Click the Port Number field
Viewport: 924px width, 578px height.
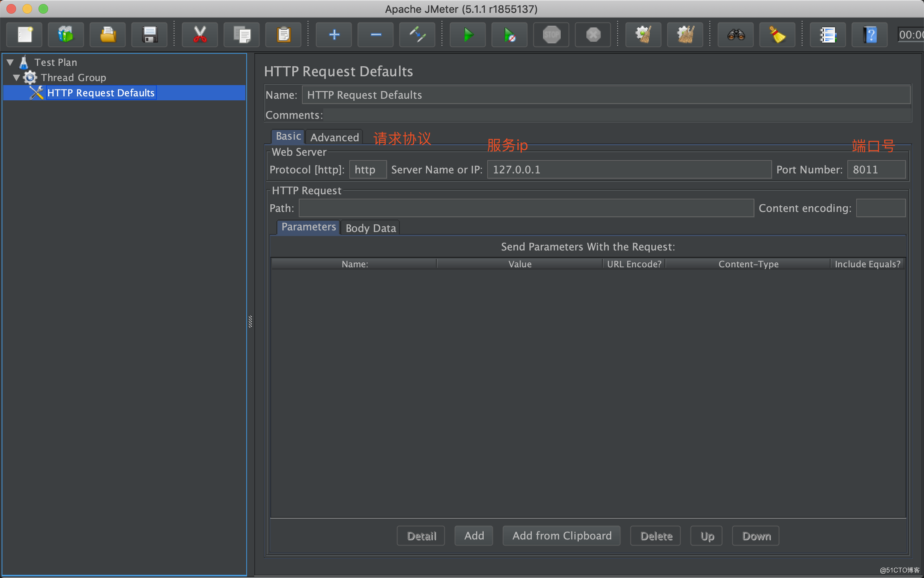click(x=876, y=170)
